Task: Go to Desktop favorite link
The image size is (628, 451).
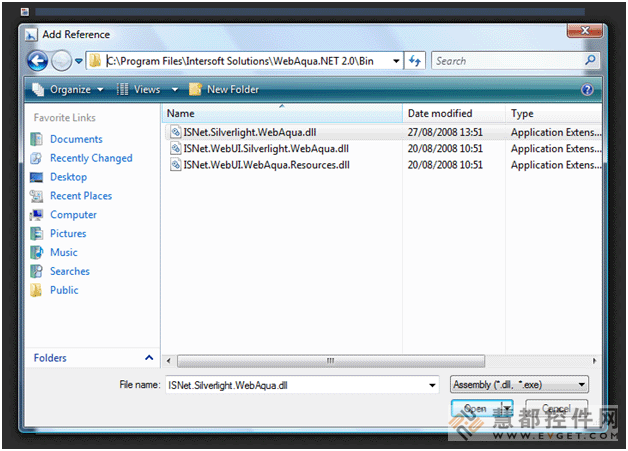Action: (x=68, y=177)
